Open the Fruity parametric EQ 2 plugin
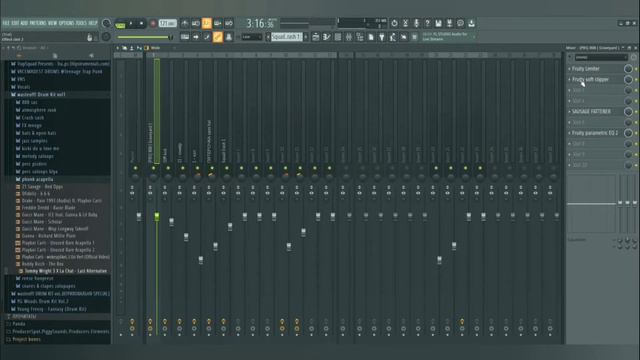 click(x=595, y=133)
